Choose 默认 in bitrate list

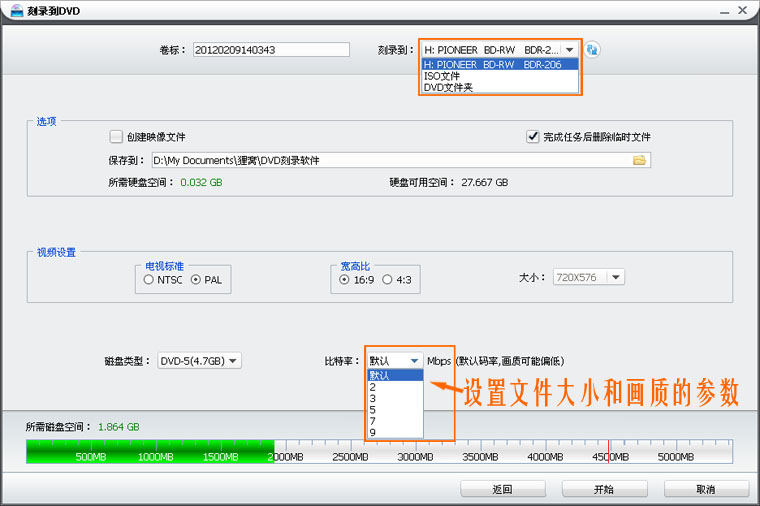(396, 375)
